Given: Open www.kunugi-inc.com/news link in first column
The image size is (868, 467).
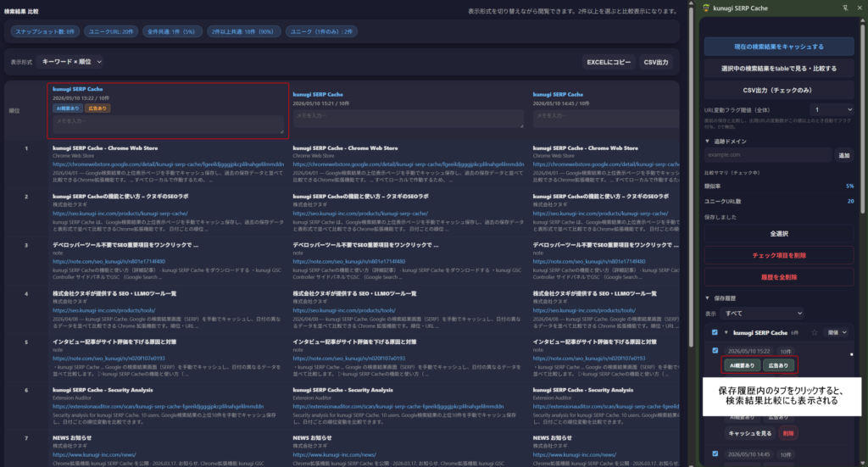Looking at the screenshot, I should point(94,454).
